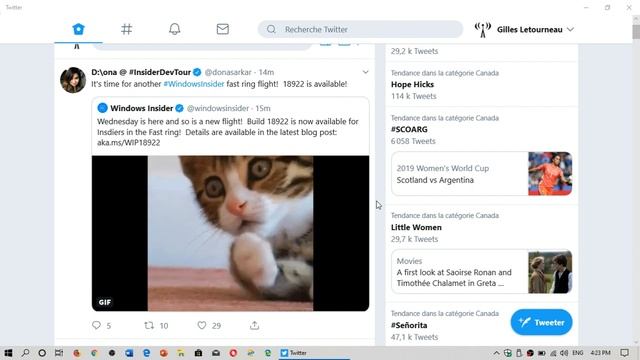Open the Windows Start menu
Screen dimensions: 640x360
(x=8, y=353)
